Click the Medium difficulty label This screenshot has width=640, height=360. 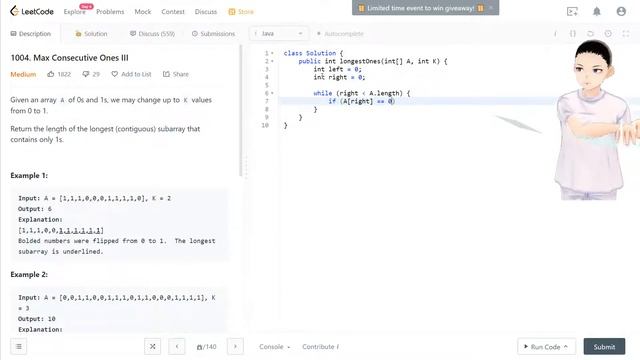click(x=23, y=74)
